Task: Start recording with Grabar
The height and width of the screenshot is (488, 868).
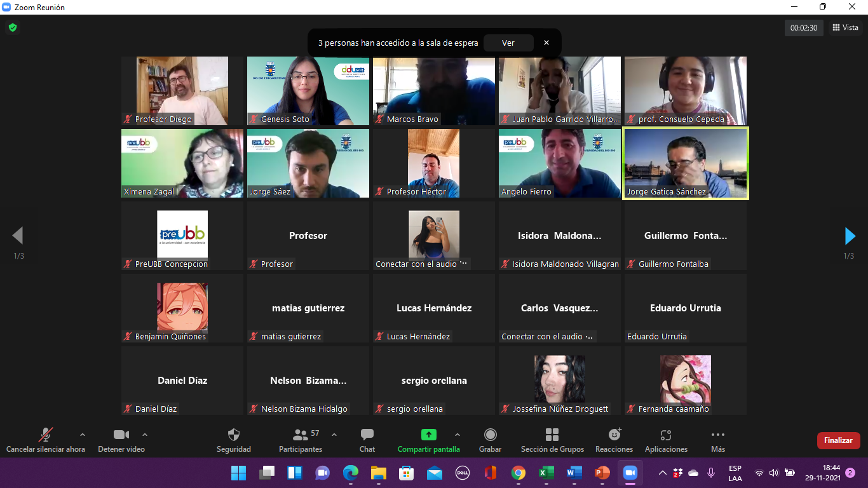Action: pyautogui.click(x=491, y=435)
